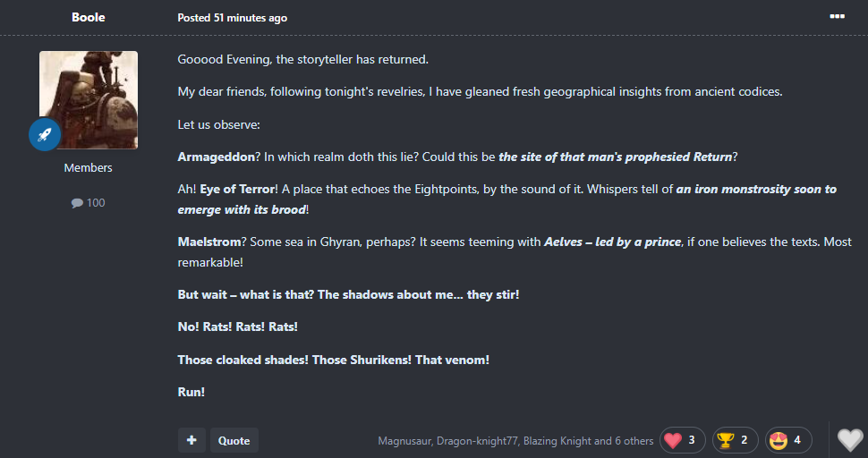Click the pink heart reaction icon
Viewport: 868px width, 458px height.
point(673,440)
